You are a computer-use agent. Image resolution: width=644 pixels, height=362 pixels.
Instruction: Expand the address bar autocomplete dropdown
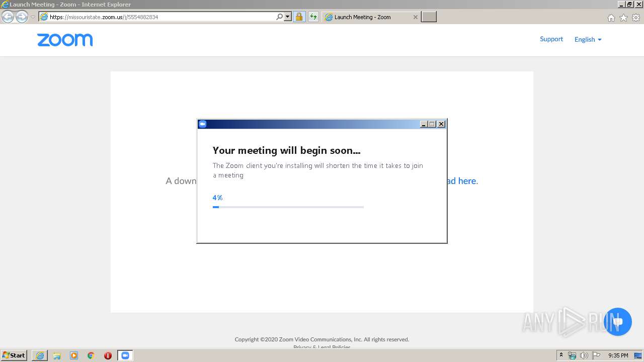click(288, 17)
